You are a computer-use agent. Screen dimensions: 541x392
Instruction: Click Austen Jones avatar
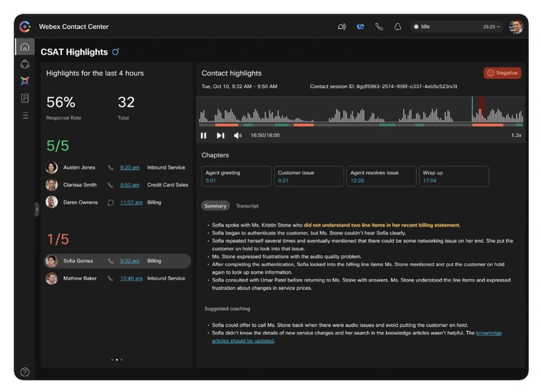[52, 168]
